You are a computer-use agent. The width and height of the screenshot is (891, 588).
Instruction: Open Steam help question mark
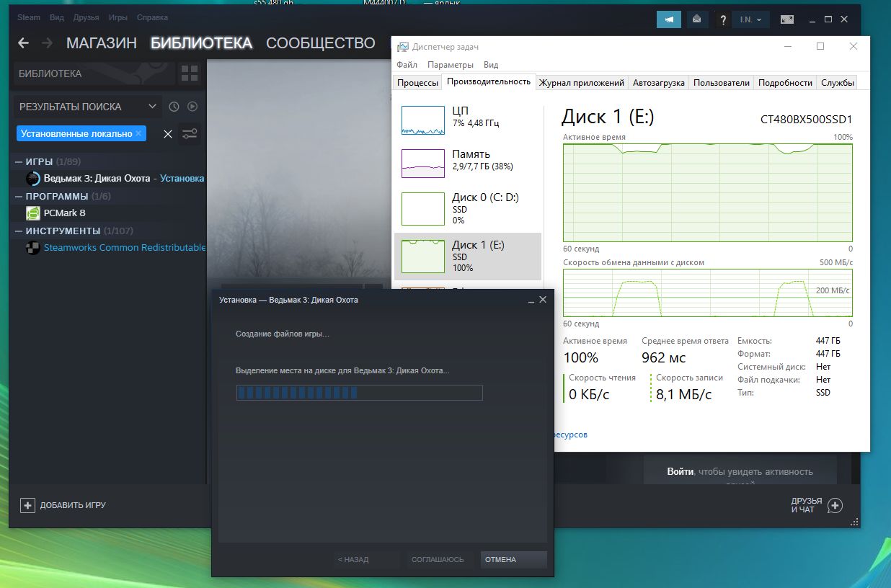point(723,20)
